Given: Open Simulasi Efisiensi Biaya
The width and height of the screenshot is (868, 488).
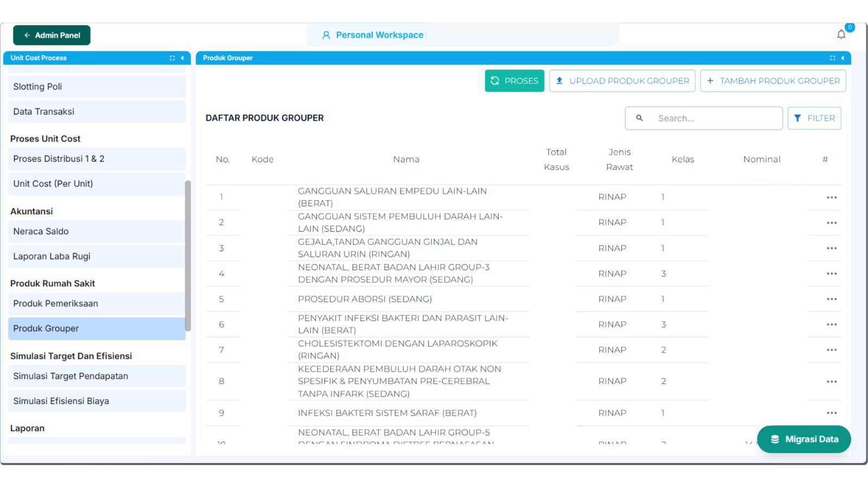Looking at the screenshot, I should click(x=97, y=401).
